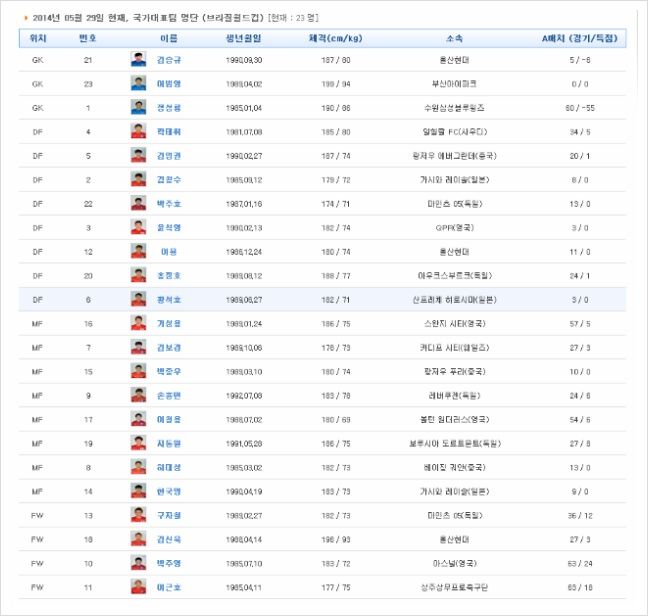The image size is (648, 616).
Task: Click the photo thumbnail of goalkeeper 정성룡
Action: (138, 107)
